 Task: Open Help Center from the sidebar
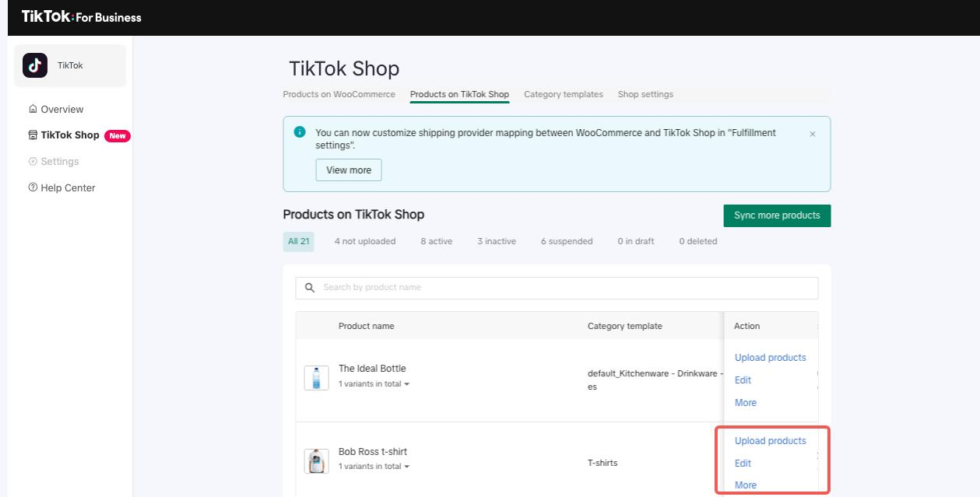[68, 187]
